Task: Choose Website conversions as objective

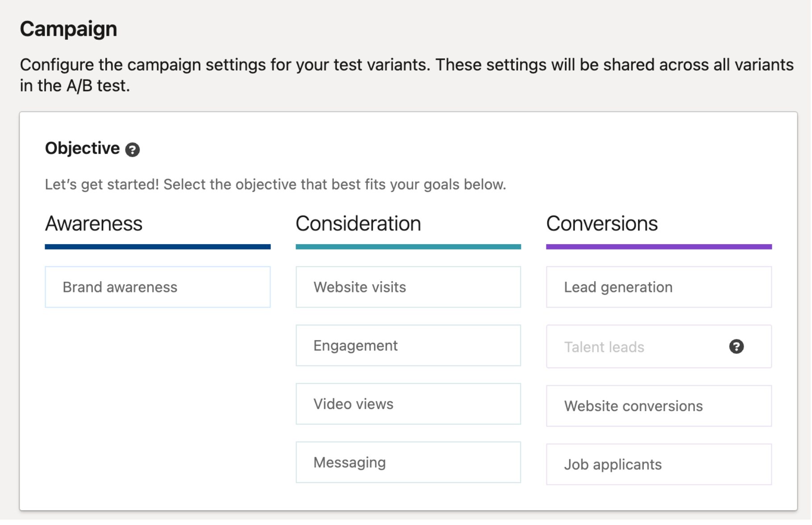Action: click(658, 406)
